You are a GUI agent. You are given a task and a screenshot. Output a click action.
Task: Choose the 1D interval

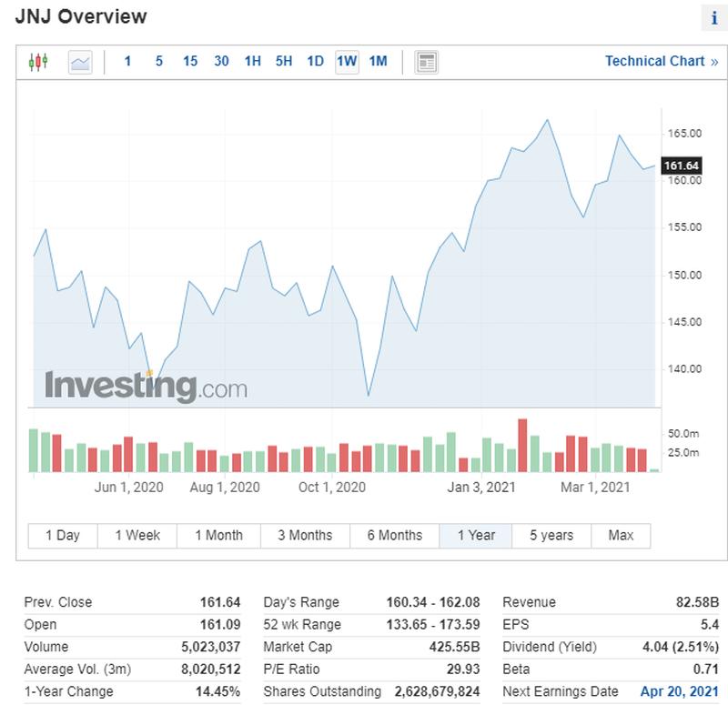tap(315, 62)
